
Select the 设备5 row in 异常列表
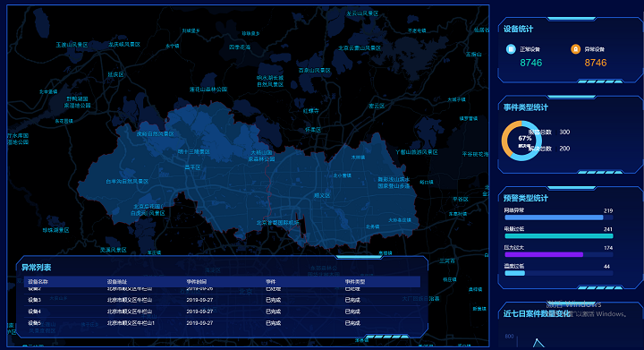pos(222,323)
